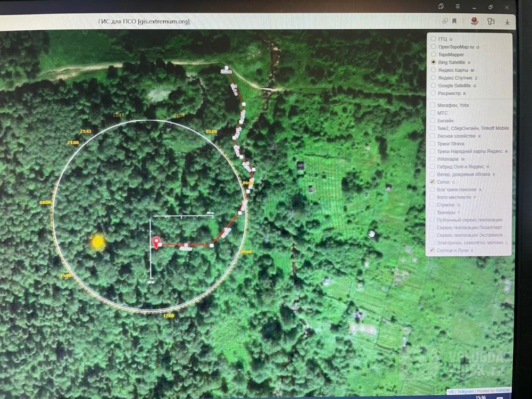Viewport: 532px width, 399px height.
Task: Enable the Лесное хозяйство overlay
Action: coord(433,136)
